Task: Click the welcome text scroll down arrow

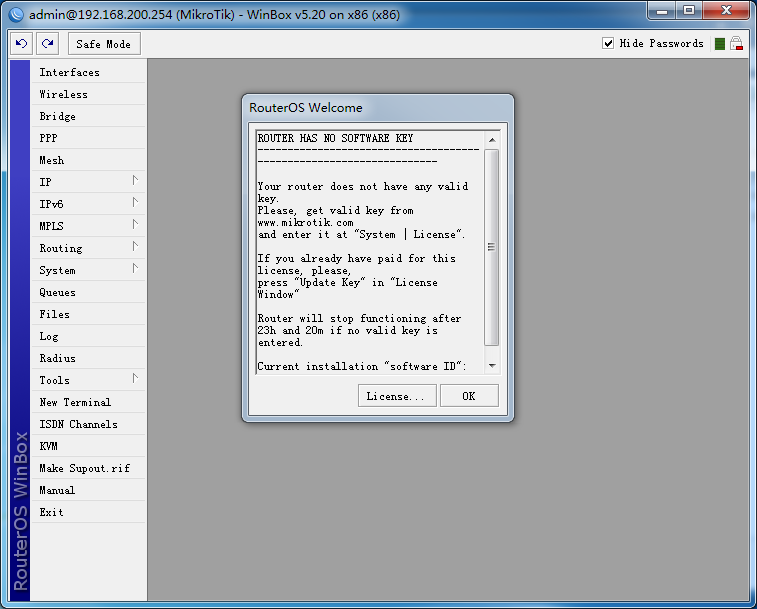Action: pyautogui.click(x=491, y=366)
